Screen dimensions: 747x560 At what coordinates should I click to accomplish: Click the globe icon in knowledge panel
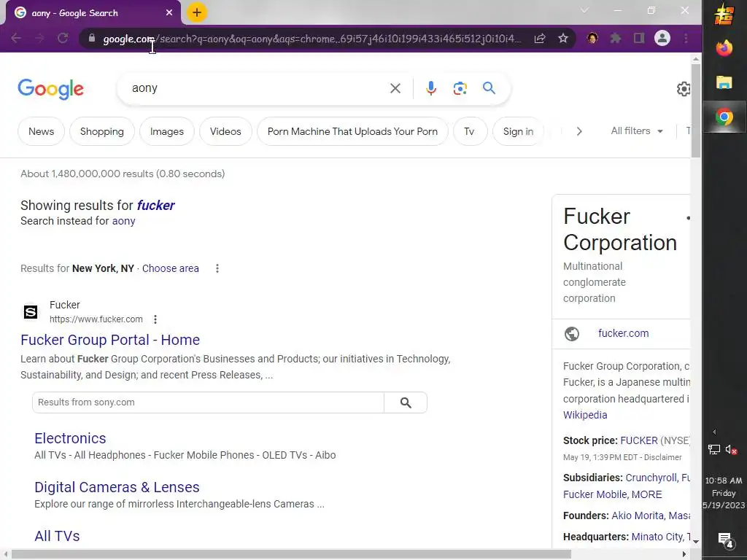click(x=572, y=334)
